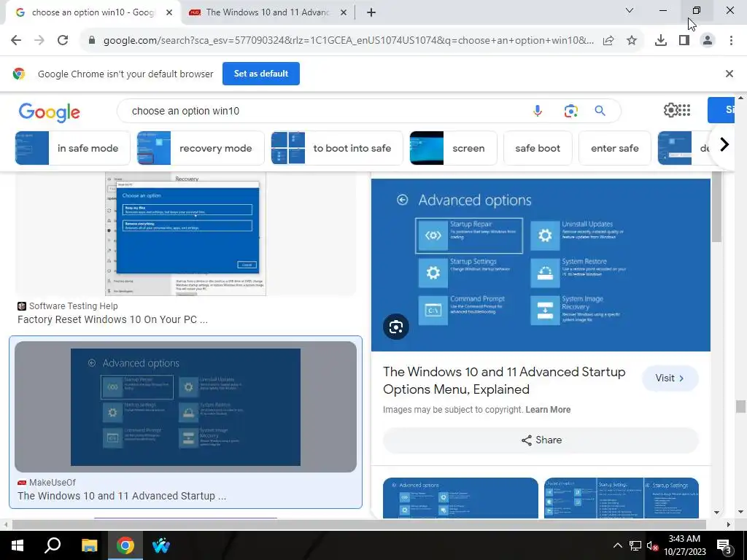The image size is (747, 560).
Task: Open 'Factory Reset Windows 10 On Your PC' link
Action: coord(112,319)
